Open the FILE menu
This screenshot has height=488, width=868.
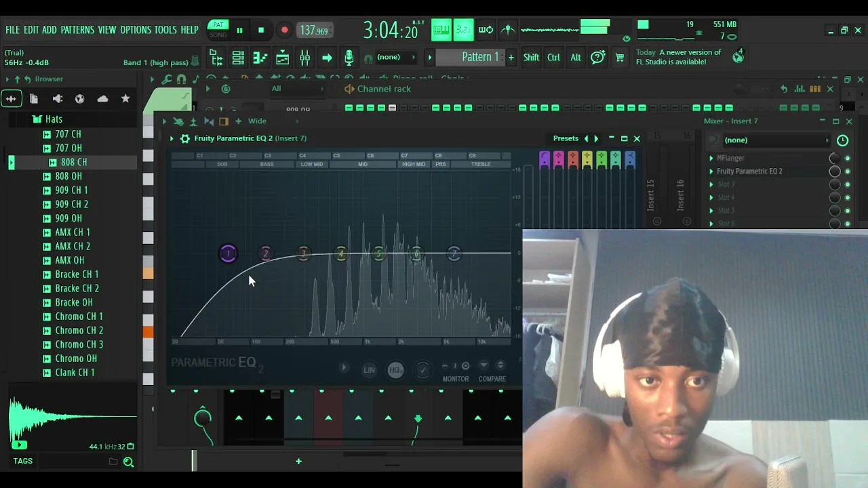(x=13, y=30)
